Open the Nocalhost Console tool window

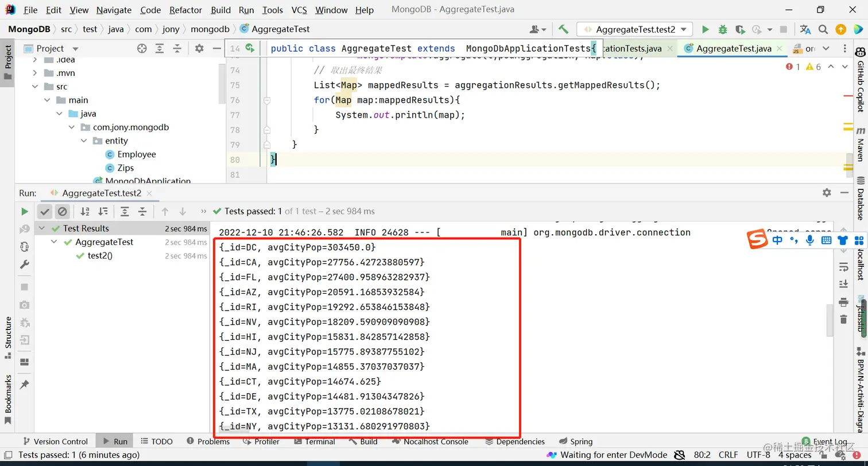pos(431,442)
